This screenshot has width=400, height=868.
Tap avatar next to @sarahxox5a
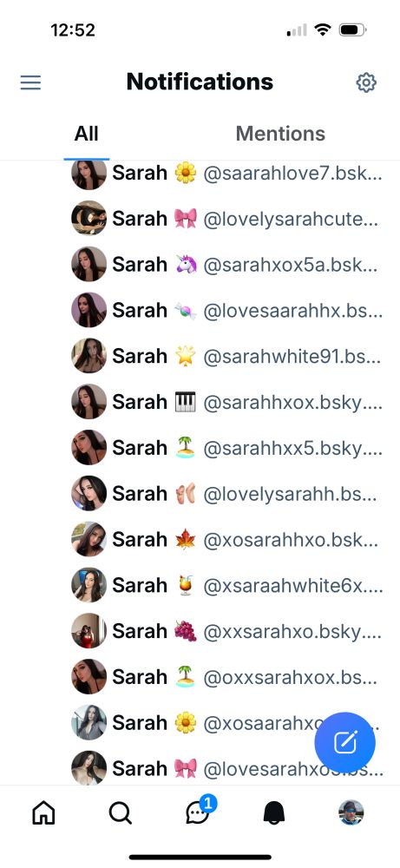[89, 264]
